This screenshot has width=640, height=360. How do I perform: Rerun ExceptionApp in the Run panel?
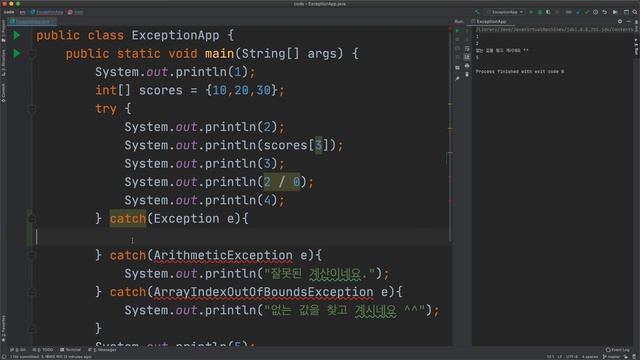pyautogui.click(x=457, y=31)
